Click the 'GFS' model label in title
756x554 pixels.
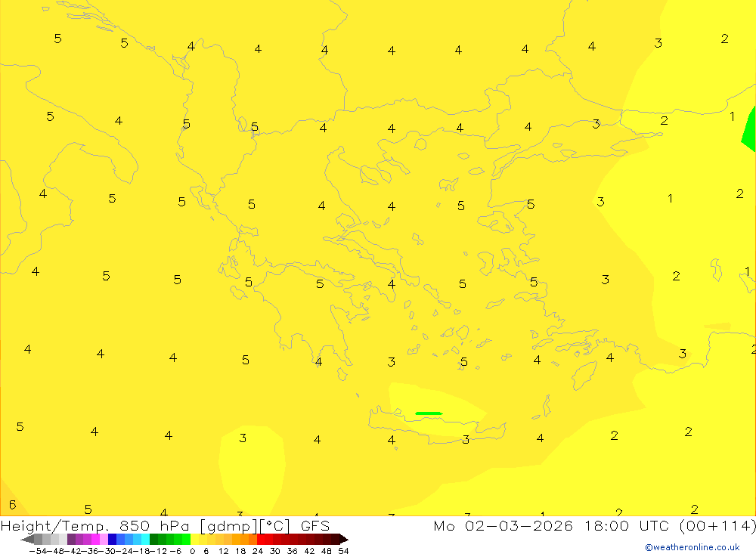click(315, 525)
